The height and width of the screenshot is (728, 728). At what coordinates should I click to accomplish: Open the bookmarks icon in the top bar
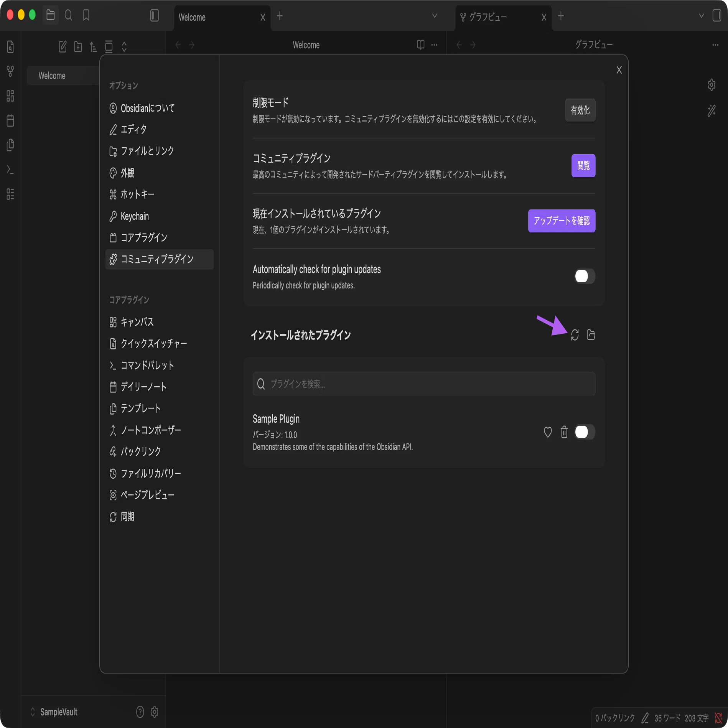86,15
